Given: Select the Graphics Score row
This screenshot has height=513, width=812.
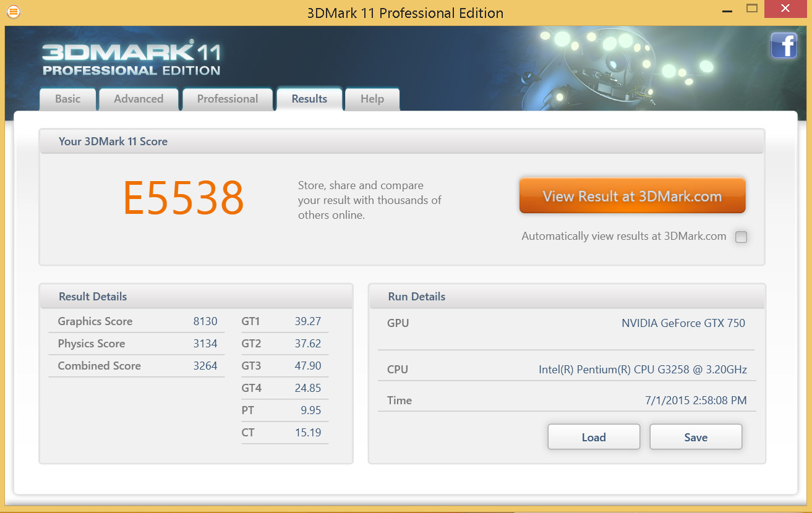Looking at the screenshot, I should pyautogui.click(x=137, y=321).
